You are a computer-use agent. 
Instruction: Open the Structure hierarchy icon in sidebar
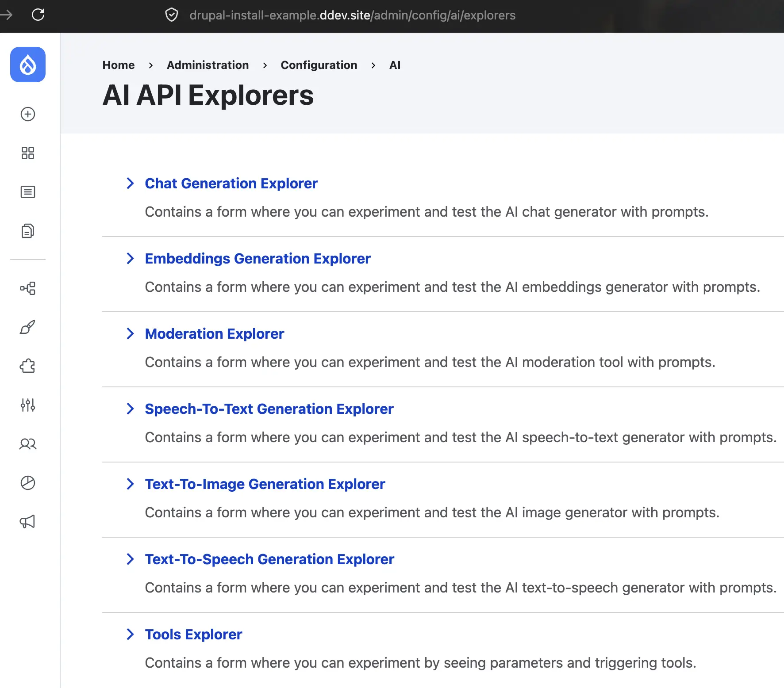28,288
